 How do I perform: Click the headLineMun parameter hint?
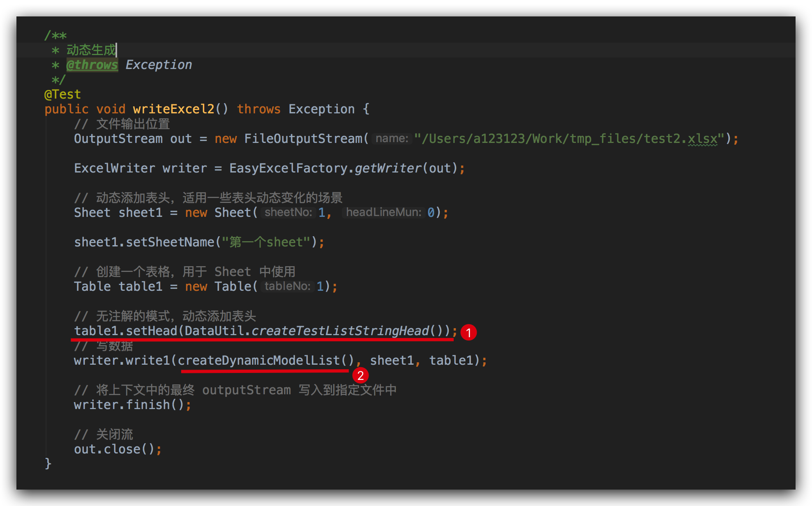point(383,212)
